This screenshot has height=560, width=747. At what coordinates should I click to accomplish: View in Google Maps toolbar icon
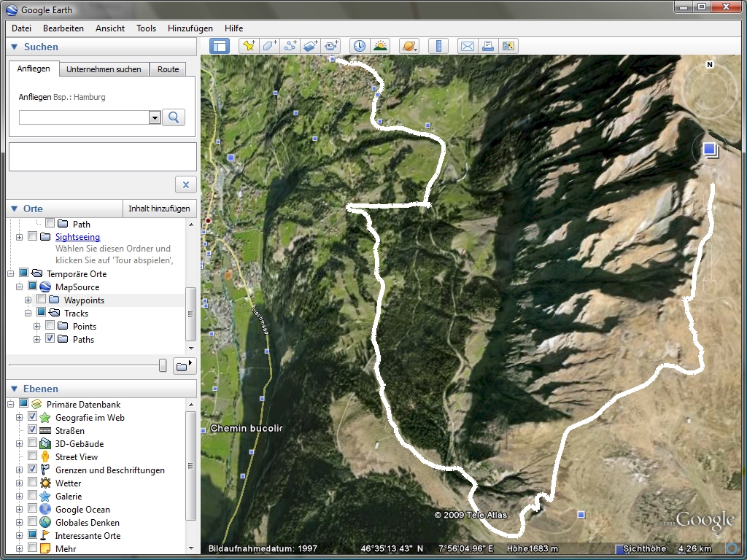(x=508, y=46)
